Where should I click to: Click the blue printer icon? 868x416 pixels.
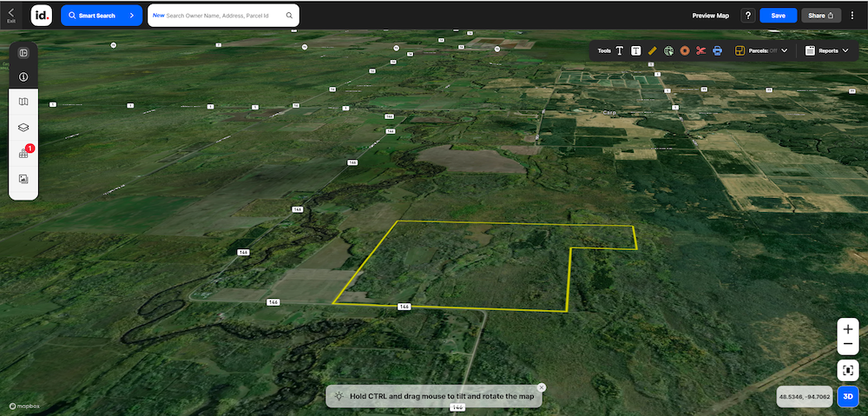(717, 50)
